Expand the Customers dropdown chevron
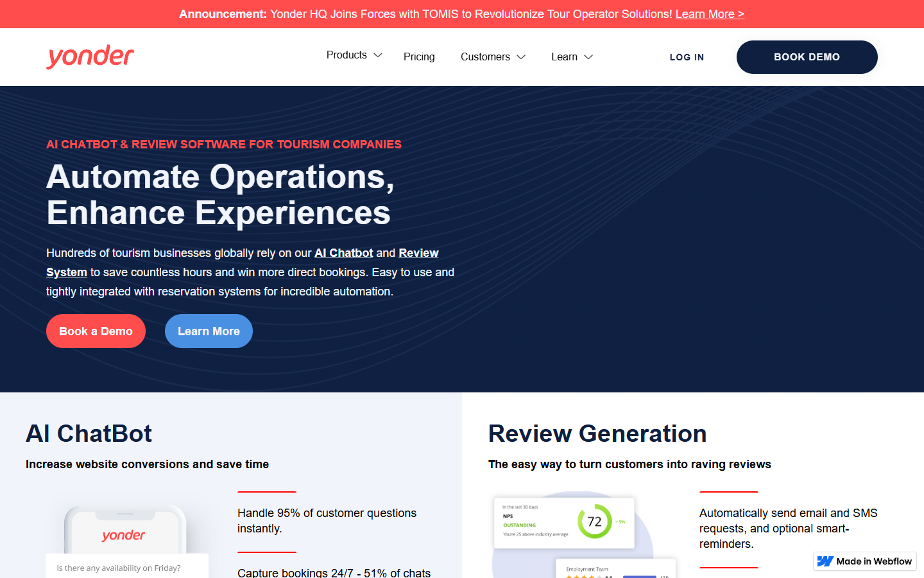 521,57
